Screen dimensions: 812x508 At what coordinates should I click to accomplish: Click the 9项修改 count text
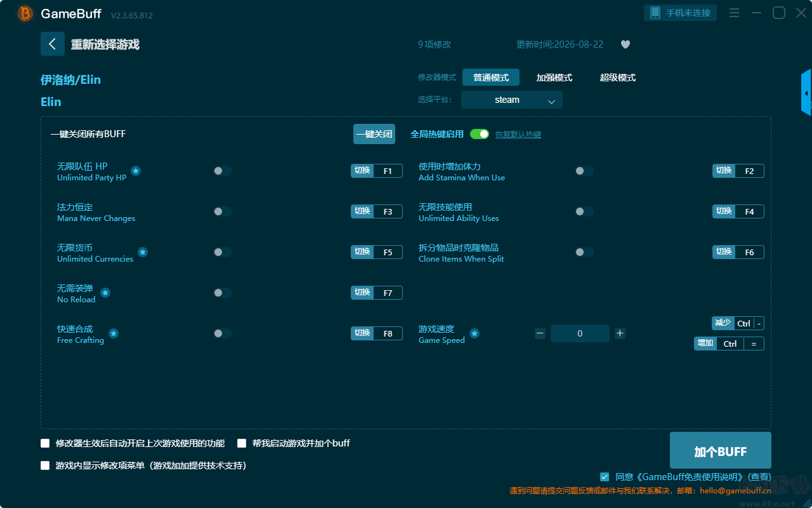435,44
